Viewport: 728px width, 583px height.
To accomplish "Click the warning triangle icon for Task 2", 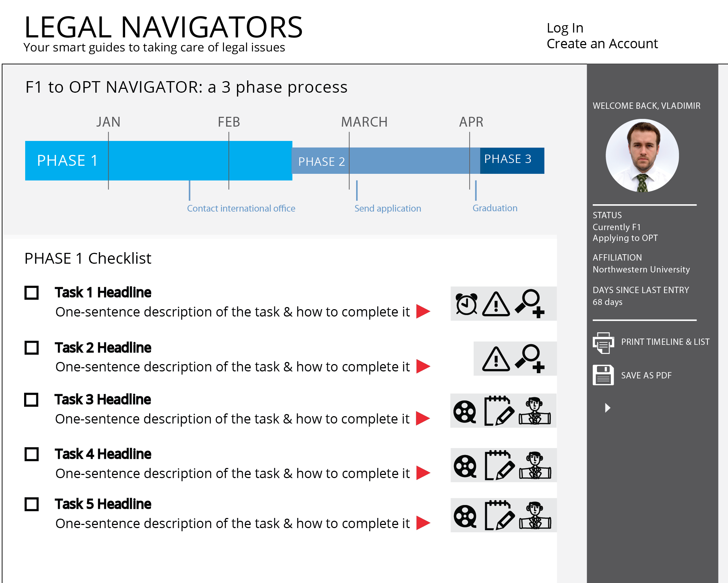I will coord(496,359).
